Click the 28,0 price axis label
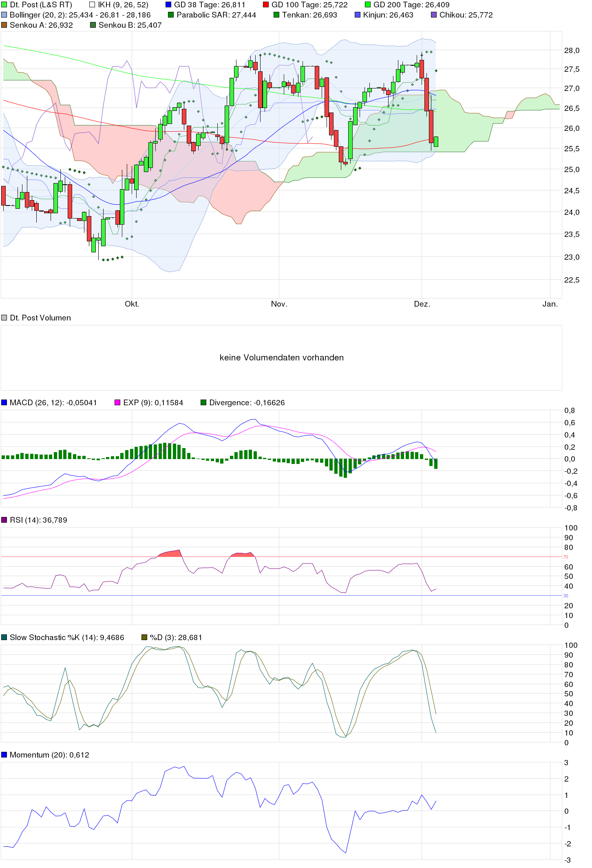 click(572, 51)
